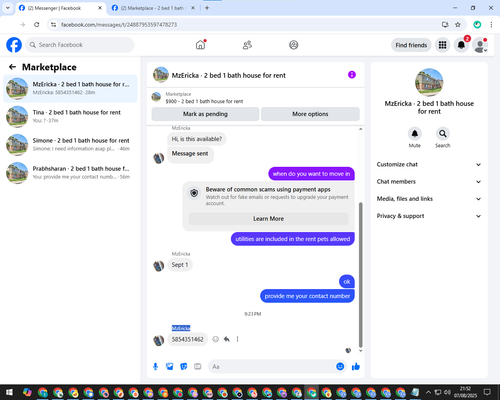Open Simone conversation in list
The width and height of the screenshot is (500, 400).
(x=70, y=145)
